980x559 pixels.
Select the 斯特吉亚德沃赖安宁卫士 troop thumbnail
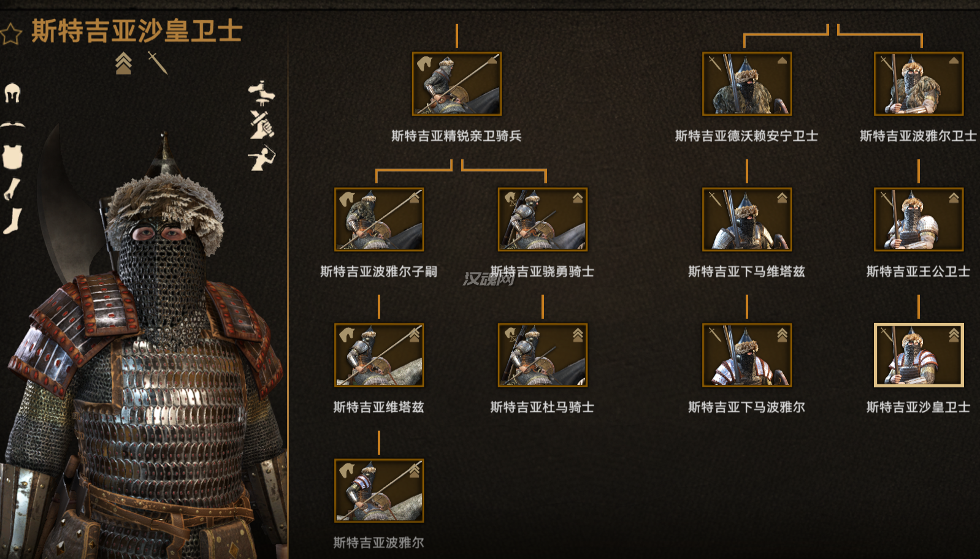coord(747,84)
